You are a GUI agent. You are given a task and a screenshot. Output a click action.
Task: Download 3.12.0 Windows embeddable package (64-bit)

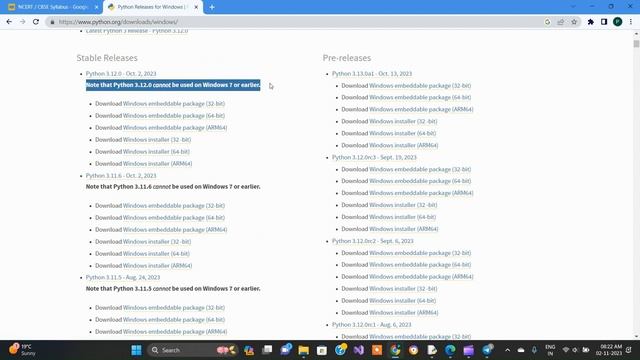(174, 116)
